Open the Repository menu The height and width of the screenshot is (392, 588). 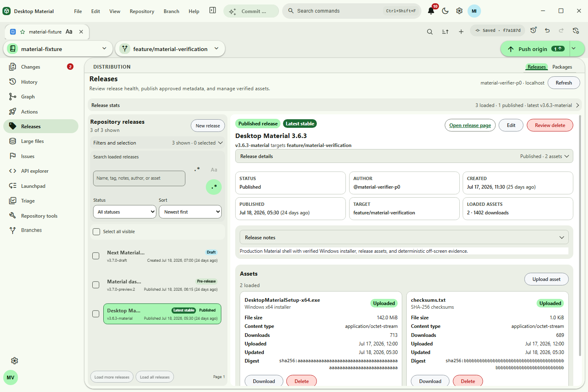tap(142, 11)
